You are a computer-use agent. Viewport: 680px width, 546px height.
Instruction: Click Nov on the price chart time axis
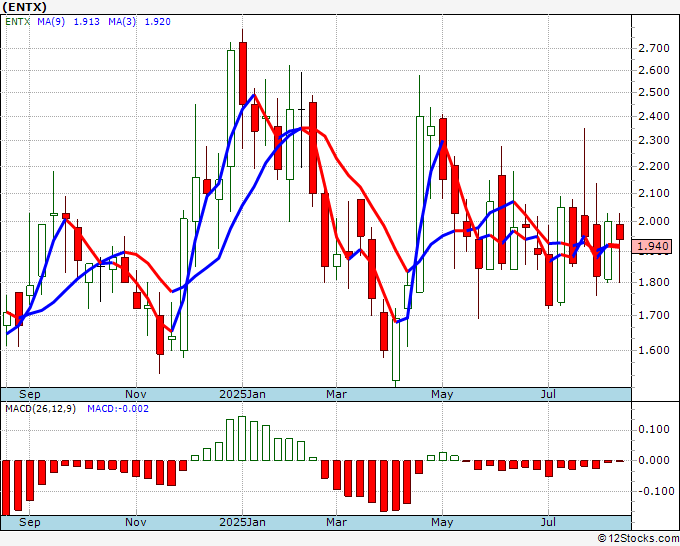[136, 394]
